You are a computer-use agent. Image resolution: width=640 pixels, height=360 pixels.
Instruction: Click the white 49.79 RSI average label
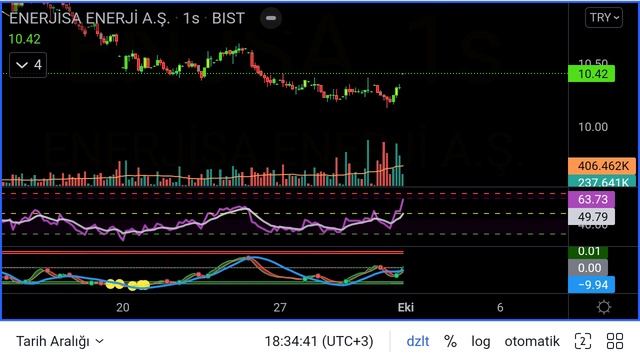coord(591,217)
